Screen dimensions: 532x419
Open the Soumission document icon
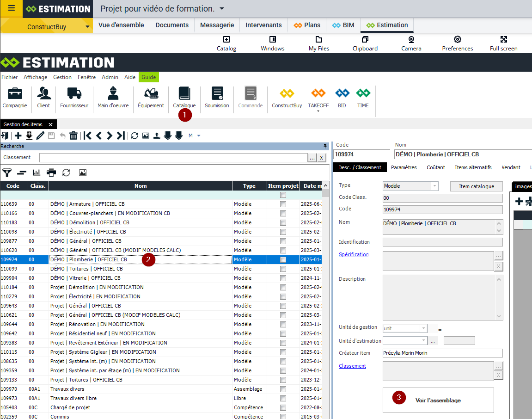point(217,94)
